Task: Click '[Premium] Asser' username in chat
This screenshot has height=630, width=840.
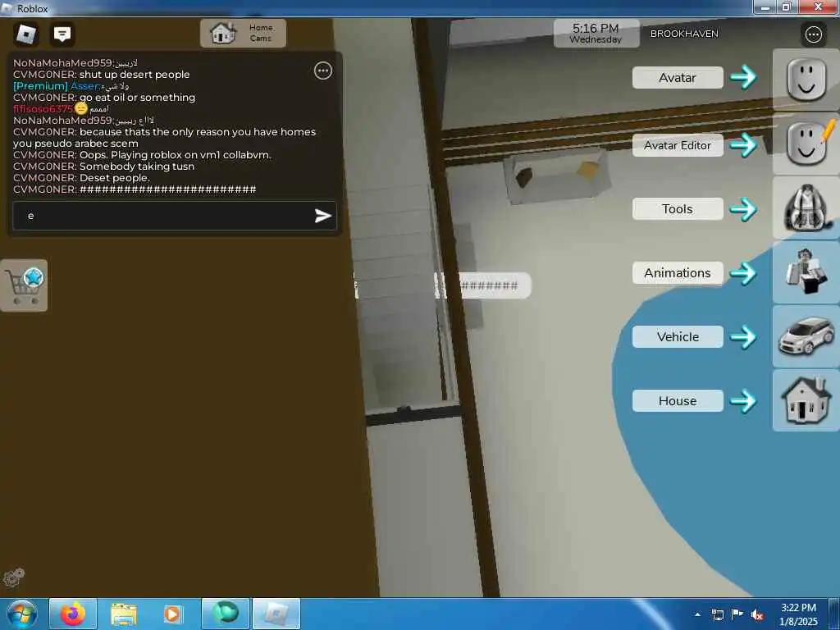Action: click(x=57, y=85)
